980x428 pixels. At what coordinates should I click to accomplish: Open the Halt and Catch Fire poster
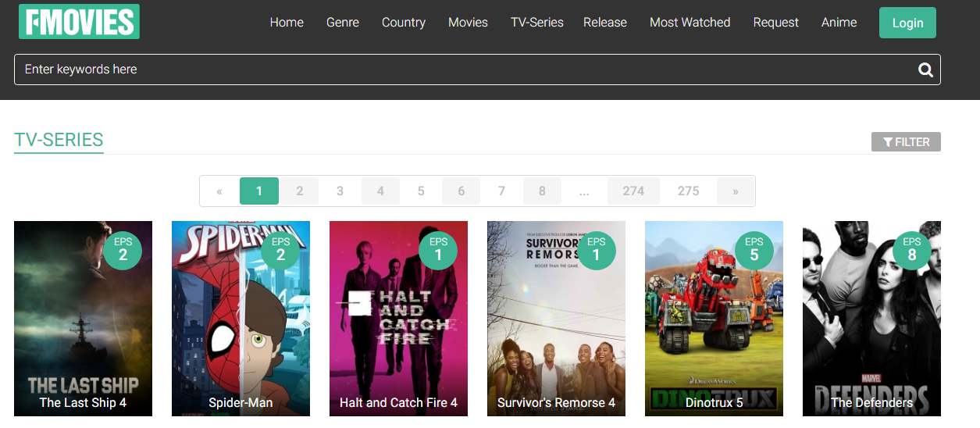[398, 318]
